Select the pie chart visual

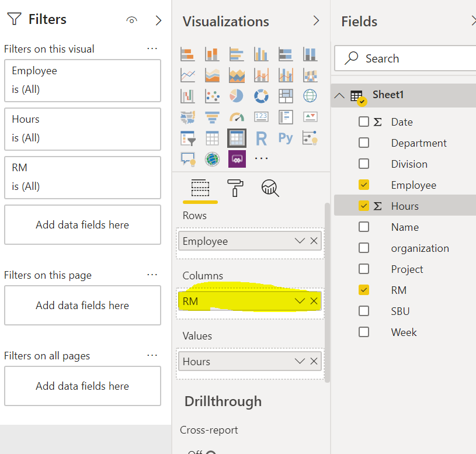coord(237,96)
